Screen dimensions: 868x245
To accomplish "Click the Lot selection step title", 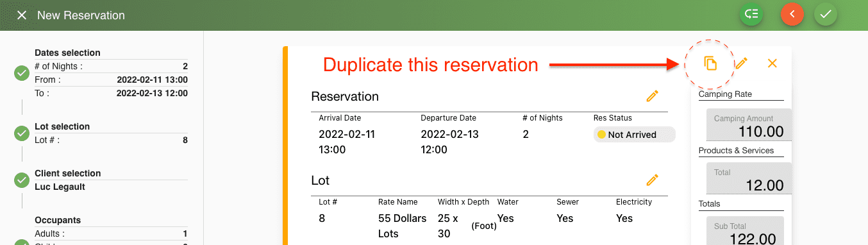I will pyautogui.click(x=62, y=126).
